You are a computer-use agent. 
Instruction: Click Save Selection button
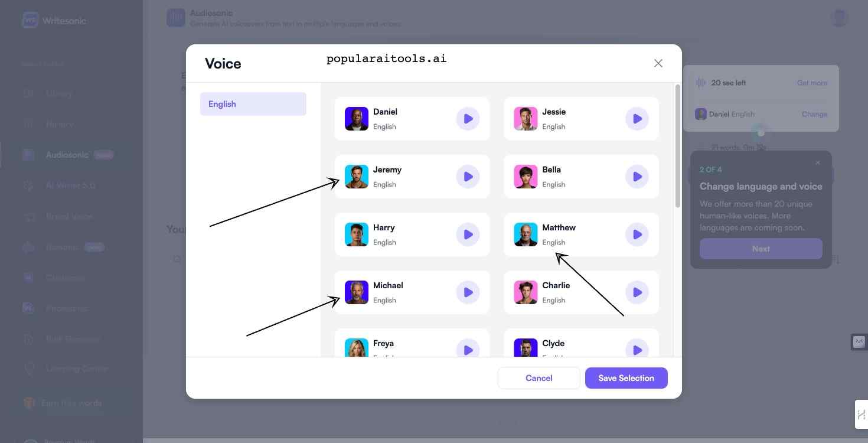(x=626, y=378)
